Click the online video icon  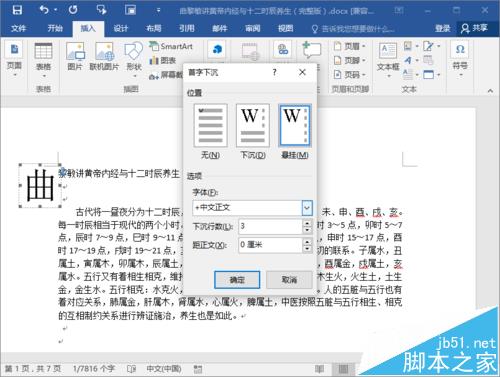point(250,52)
